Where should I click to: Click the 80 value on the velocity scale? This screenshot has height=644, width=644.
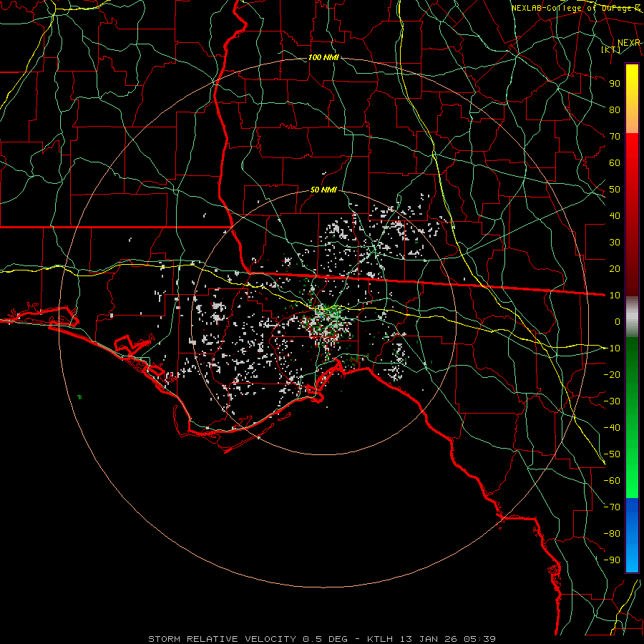click(615, 109)
